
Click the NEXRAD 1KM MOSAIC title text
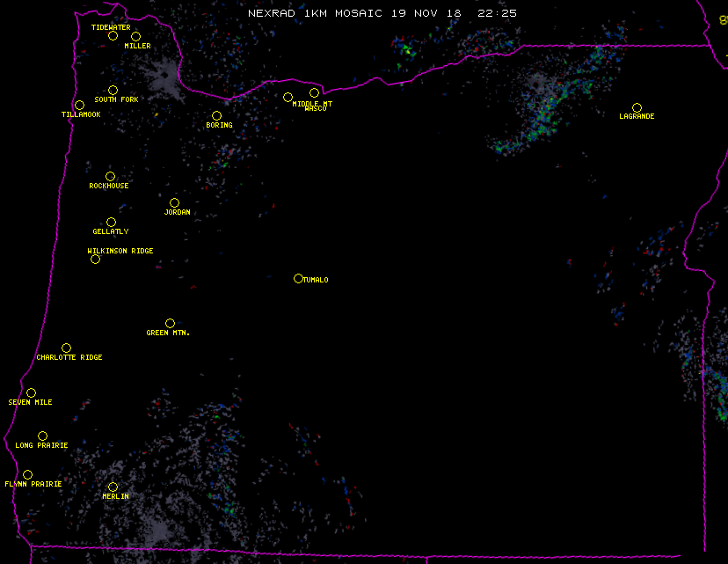(x=317, y=13)
